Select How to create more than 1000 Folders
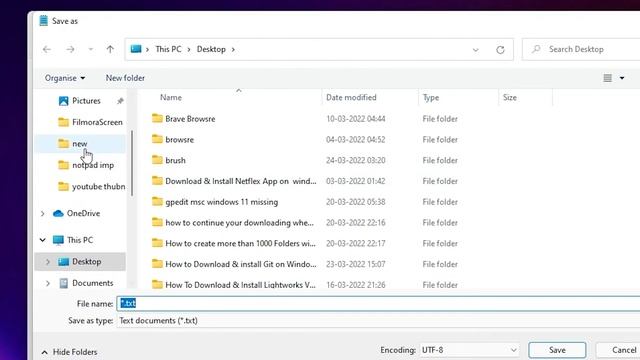Screen dimensions: 640x360 tap(240, 244)
